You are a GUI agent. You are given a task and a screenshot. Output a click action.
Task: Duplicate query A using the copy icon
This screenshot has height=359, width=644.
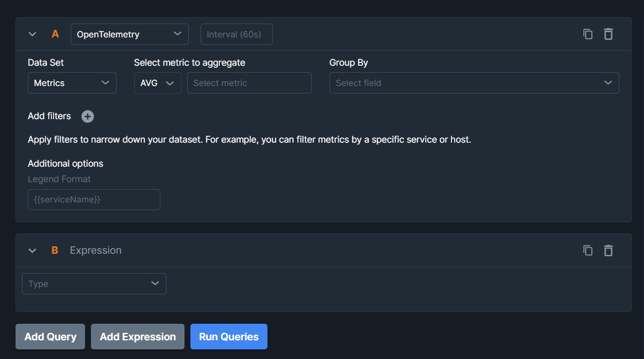[588, 34]
